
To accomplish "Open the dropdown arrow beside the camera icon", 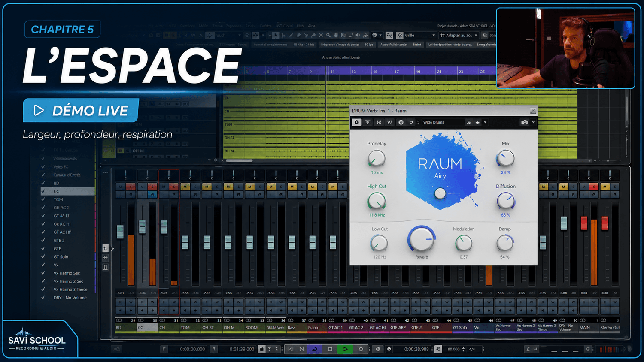I will pyautogui.click(x=533, y=122).
